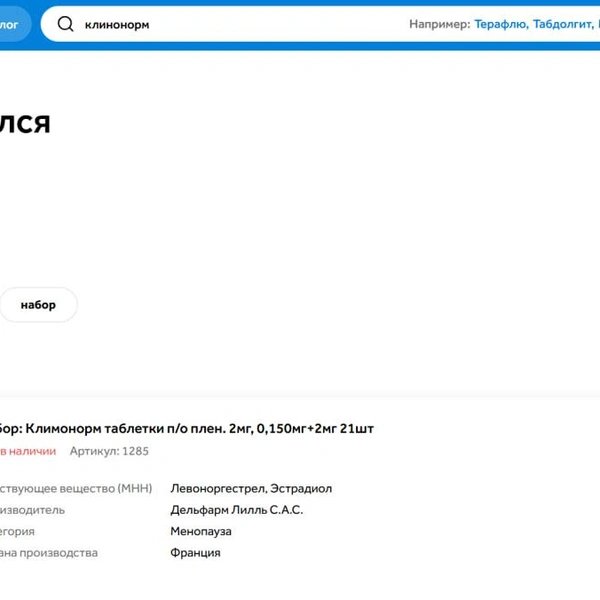
Task: Click the страна производства label
Action: tap(49, 553)
